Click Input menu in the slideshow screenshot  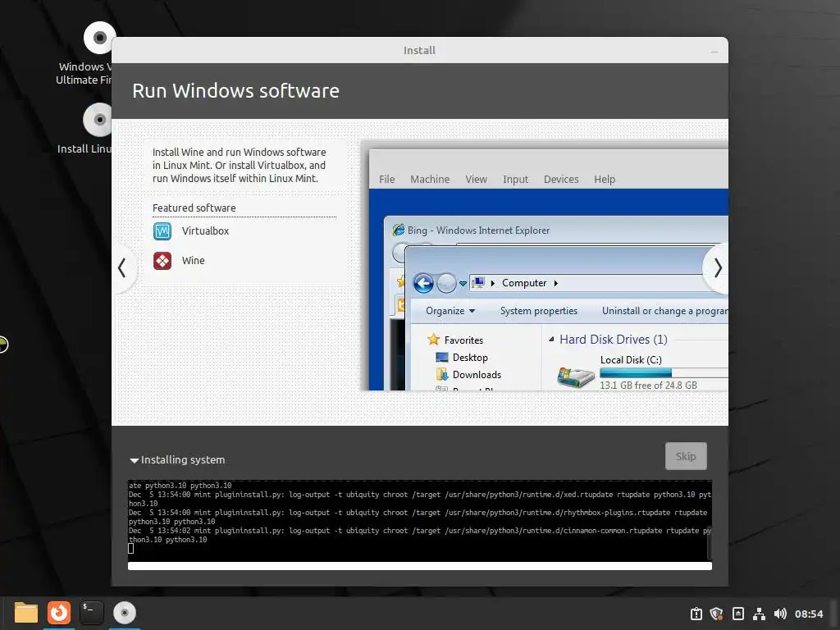click(515, 180)
